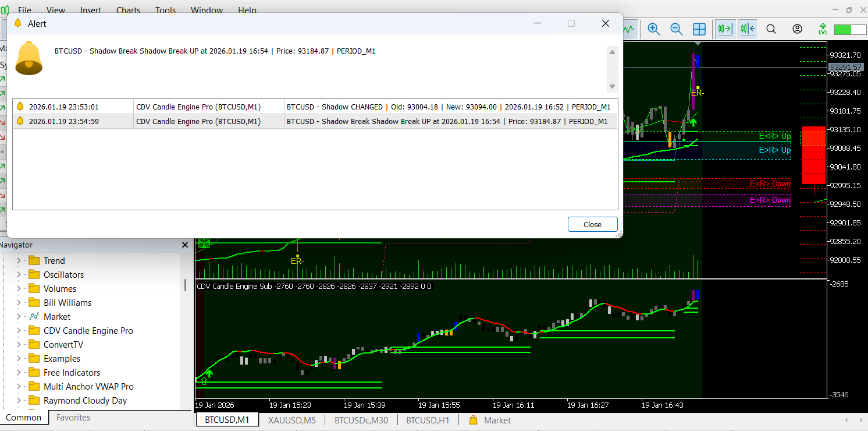This screenshot has width=868, height=431.
Task: Zoom in on the chart
Action: (654, 29)
